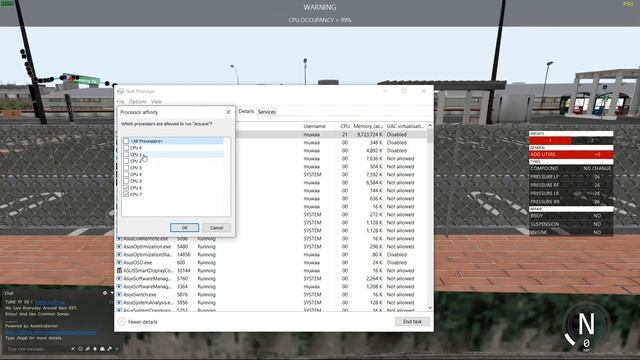Screen dimensions: 640x360
Task: Check the CPU 2 box
Action: click(126, 161)
